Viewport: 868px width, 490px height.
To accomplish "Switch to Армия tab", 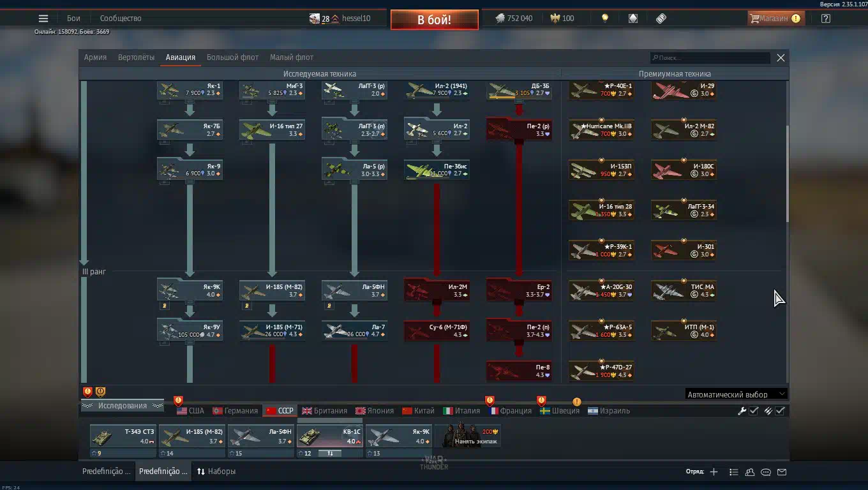I will pyautogui.click(x=95, y=57).
